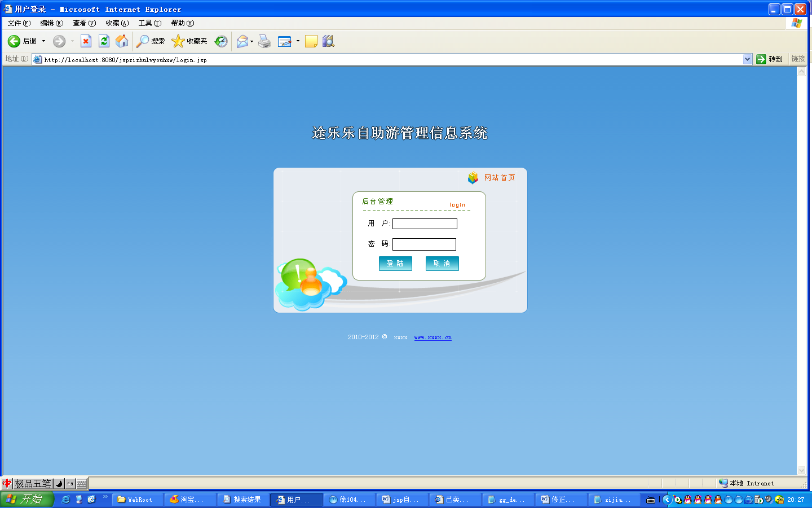Click the Refresh page icon

104,41
